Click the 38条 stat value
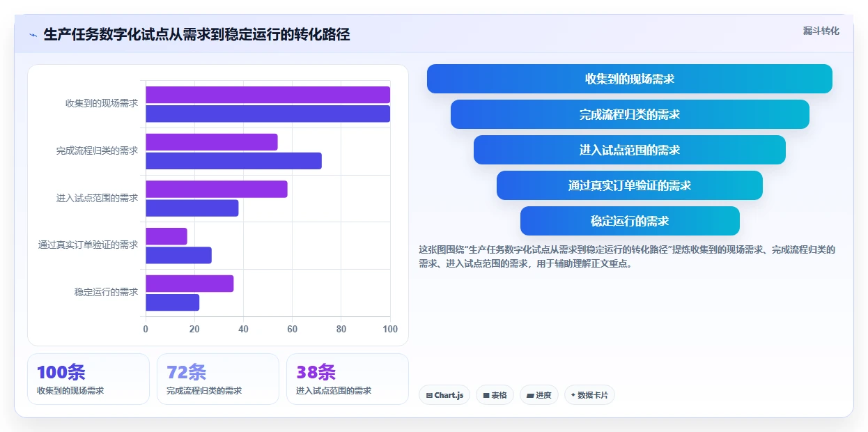 pyautogui.click(x=316, y=372)
